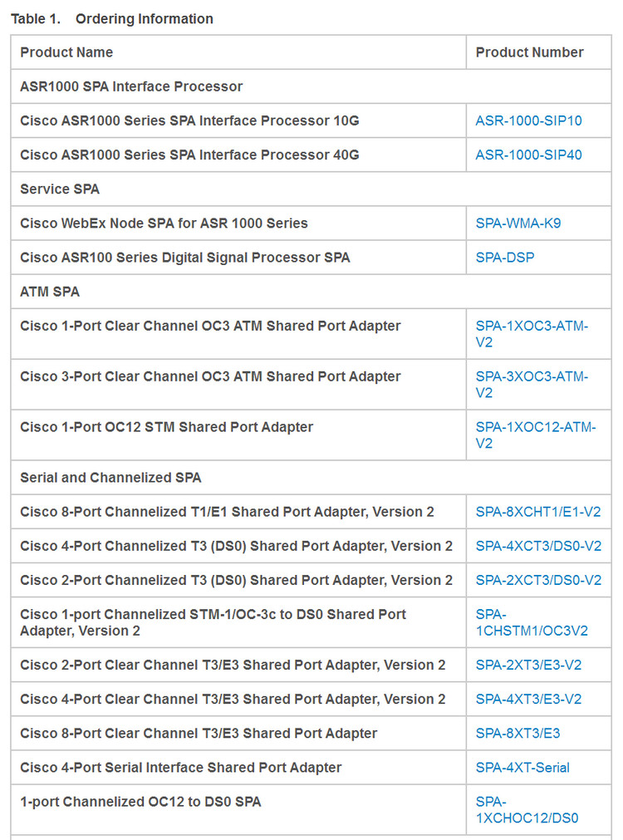Click the Product Number column header
This screenshot has width=623, height=840.
pyautogui.click(x=529, y=52)
